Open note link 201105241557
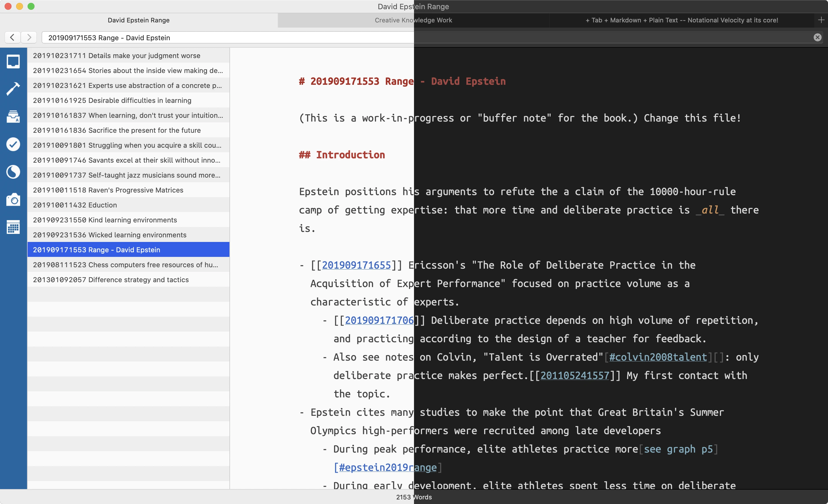 point(575,375)
